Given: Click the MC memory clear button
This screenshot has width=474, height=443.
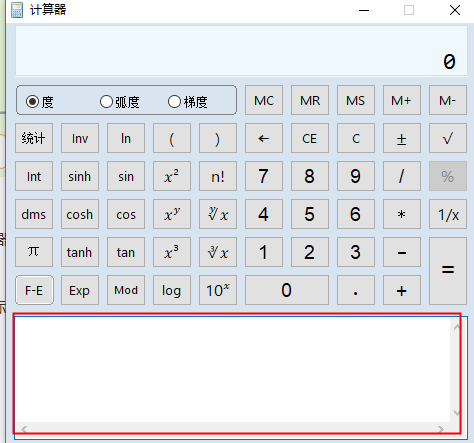Looking at the screenshot, I should pos(264,100).
